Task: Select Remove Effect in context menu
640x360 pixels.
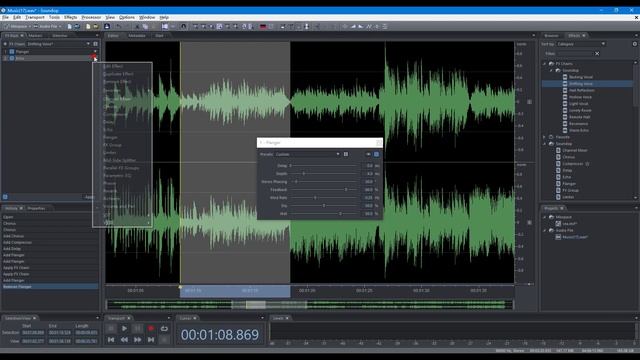Action: [x=117, y=82]
